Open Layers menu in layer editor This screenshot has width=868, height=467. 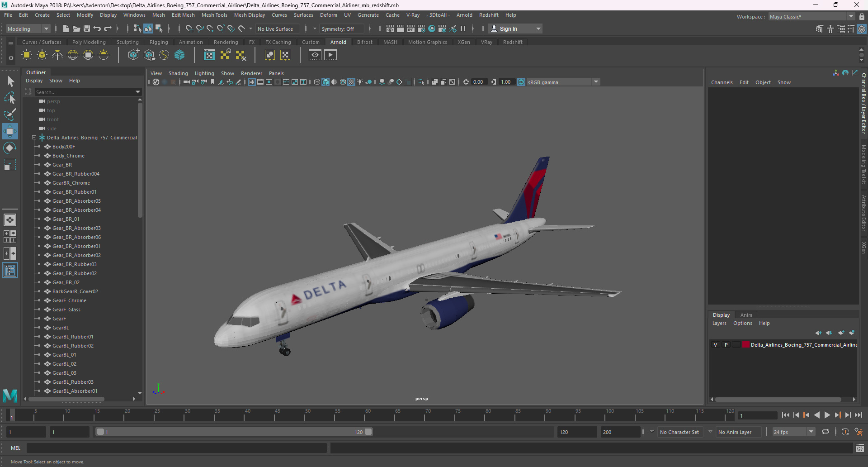[719, 323]
